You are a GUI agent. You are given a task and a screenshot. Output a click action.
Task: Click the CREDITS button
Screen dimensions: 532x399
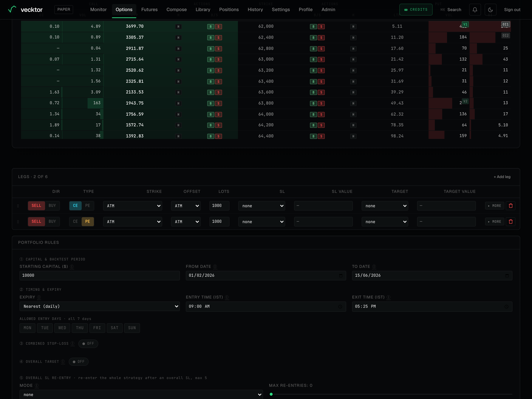pos(416,10)
